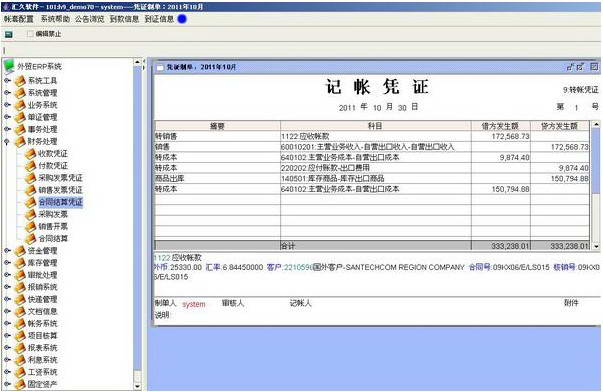Click the computer icon of 外贸ERP系统
Screen dimensions: 603x392
9,67
